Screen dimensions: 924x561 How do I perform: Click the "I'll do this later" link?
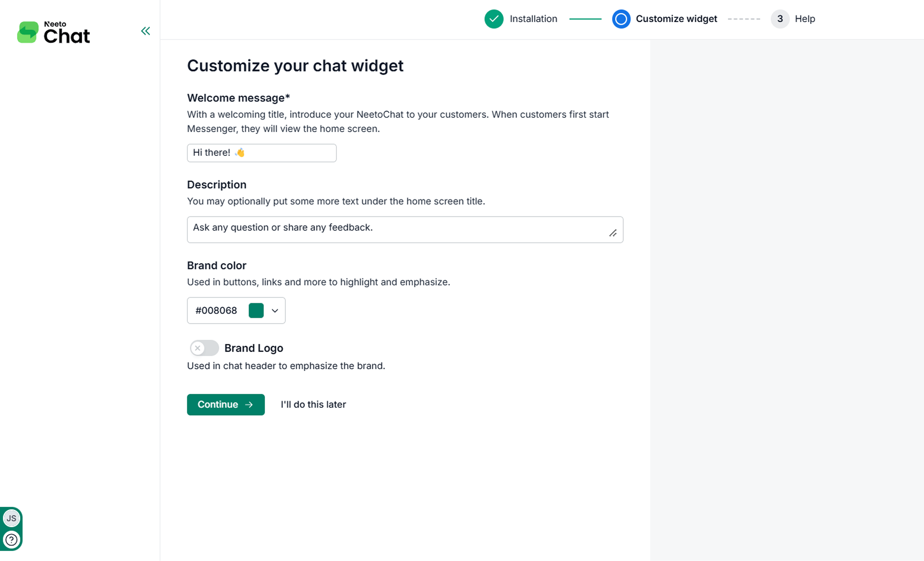(x=313, y=405)
